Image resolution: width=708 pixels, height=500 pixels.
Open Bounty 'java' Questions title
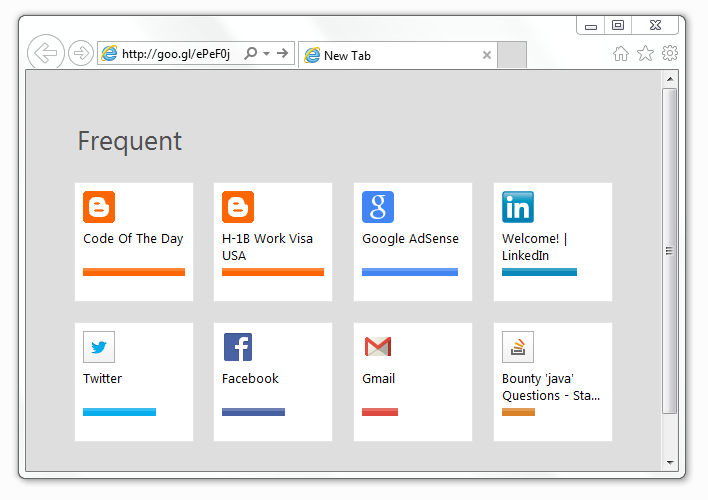(x=551, y=387)
